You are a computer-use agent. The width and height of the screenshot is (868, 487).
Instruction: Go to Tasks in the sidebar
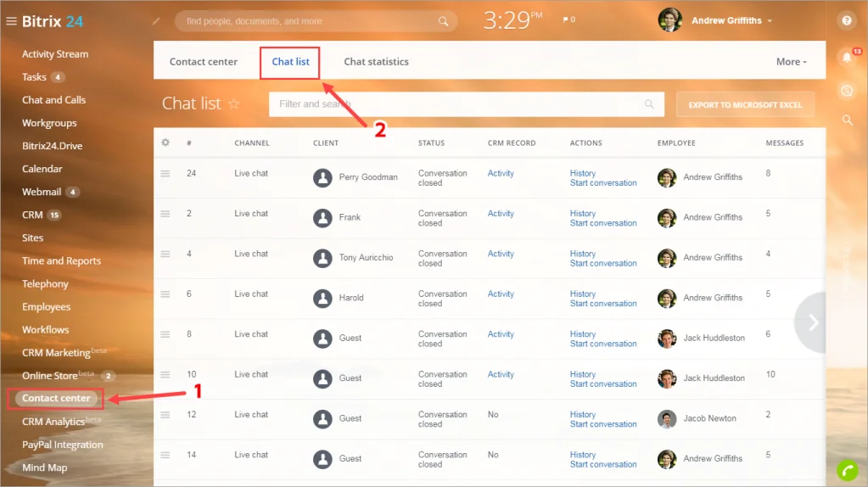tap(34, 77)
